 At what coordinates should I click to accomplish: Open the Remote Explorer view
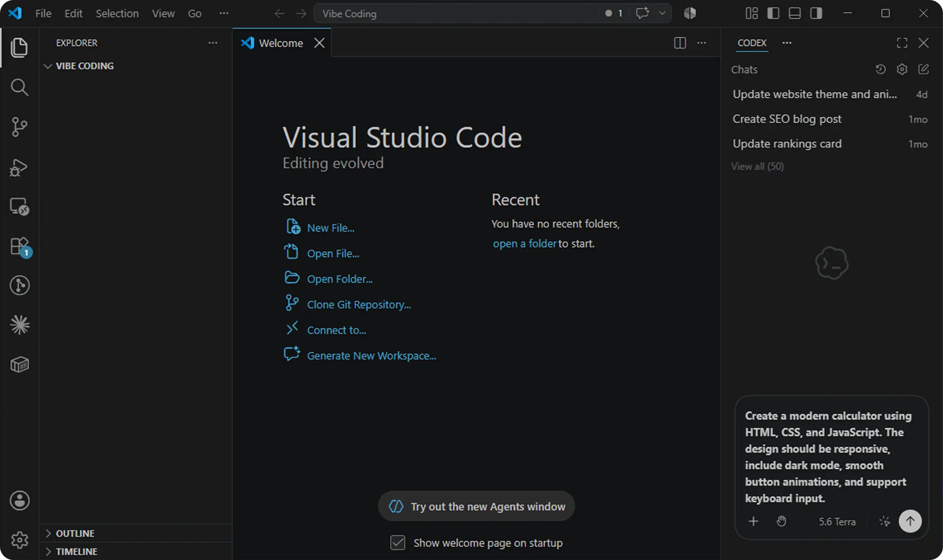coord(19,207)
